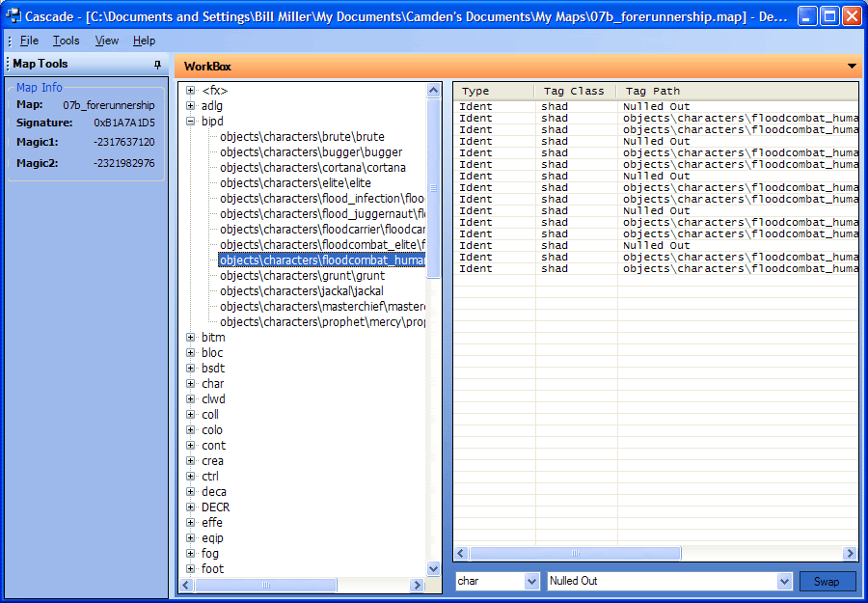Select the jackal\jackal tag

point(301,291)
